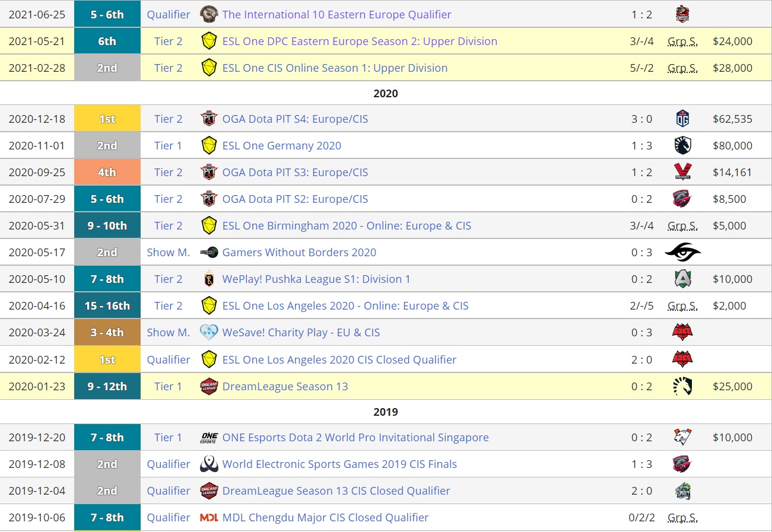Click The International 10 tournament icon

point(209,14)
